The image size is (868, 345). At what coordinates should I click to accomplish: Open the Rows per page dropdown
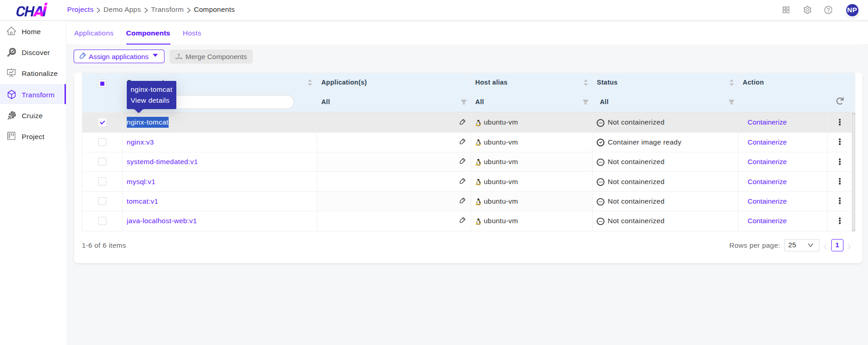(x=802, y=245)
